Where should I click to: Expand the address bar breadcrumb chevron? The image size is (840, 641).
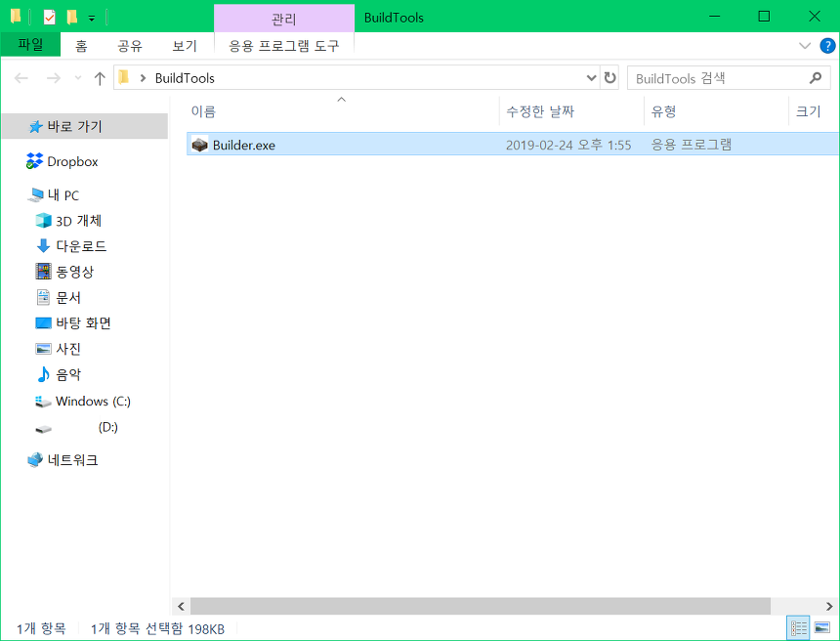click(143, 78)
